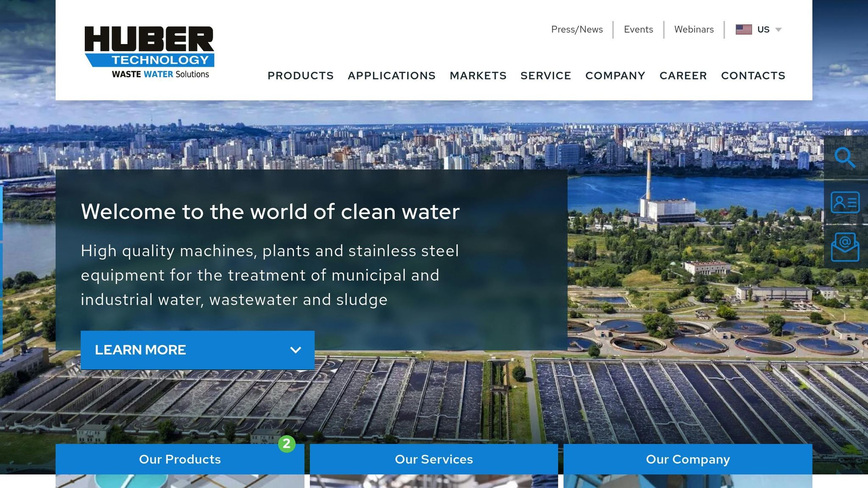This screenshot has height=488, width=868.
Task: Open the Service menu
Action: tap(546, 75)
